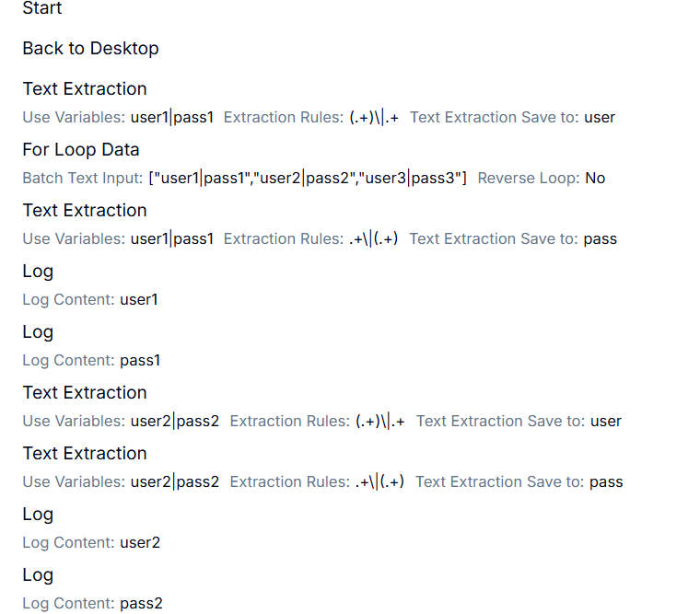Image resolution: width=700 pixels, height=614 pixels.
Task: Click the Log Content value pass2
Action: (x=141, y=603)
